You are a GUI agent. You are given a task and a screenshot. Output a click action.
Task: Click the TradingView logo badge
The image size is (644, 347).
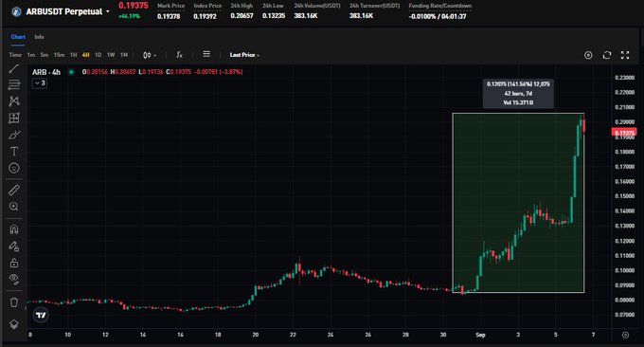pyautogui.click(x=41, y=316)
